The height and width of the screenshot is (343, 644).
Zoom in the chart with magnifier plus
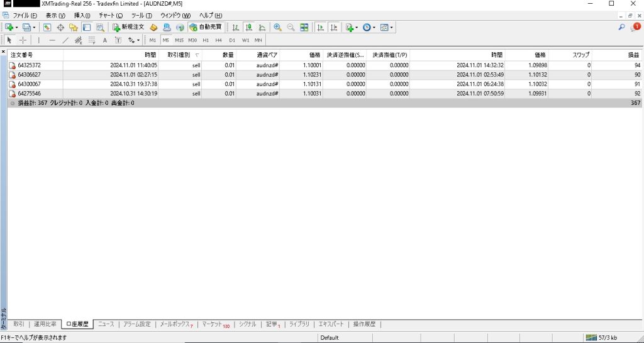[277, 27]
